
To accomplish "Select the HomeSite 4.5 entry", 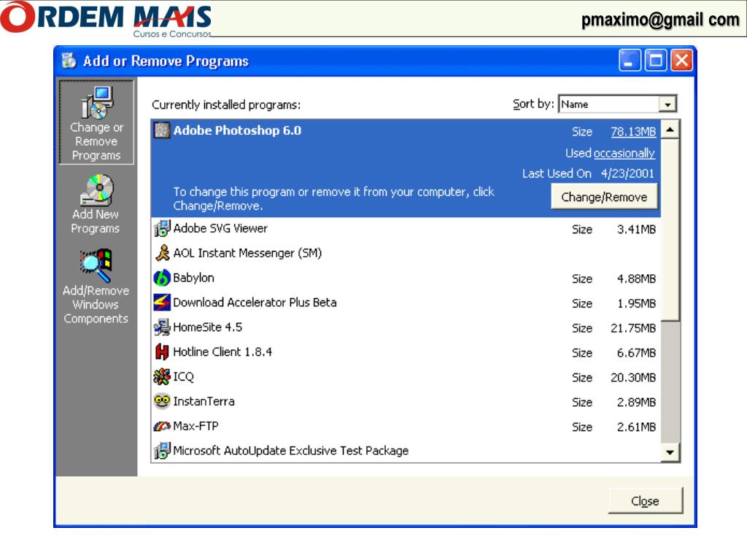I will click(x=406, y=327).
